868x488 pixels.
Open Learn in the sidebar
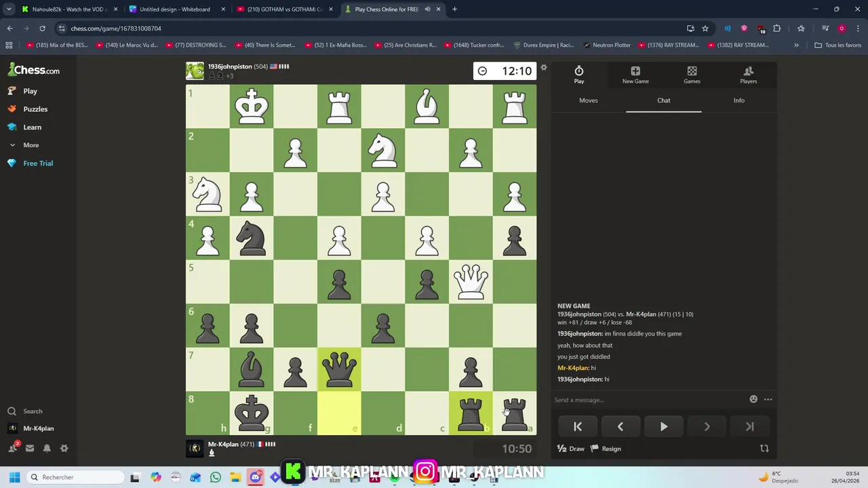pos(32,127)
